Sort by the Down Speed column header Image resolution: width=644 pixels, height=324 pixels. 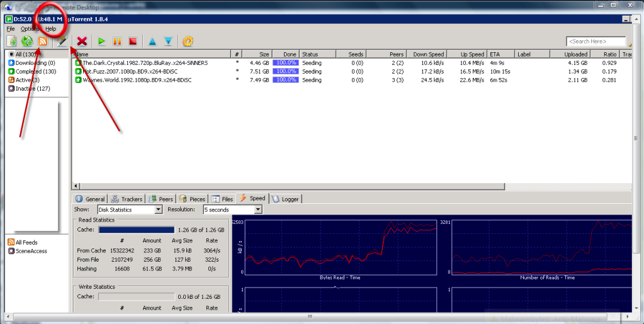[x=427, y=54]
